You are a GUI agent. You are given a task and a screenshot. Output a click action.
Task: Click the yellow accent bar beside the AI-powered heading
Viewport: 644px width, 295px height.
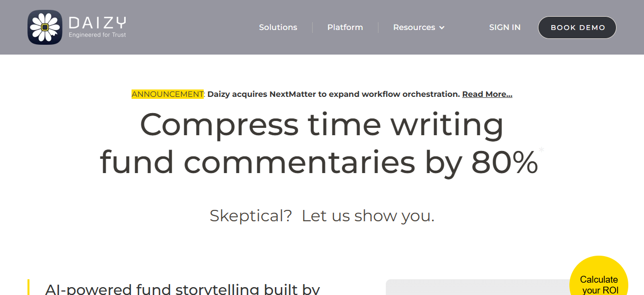pos(28,287)
